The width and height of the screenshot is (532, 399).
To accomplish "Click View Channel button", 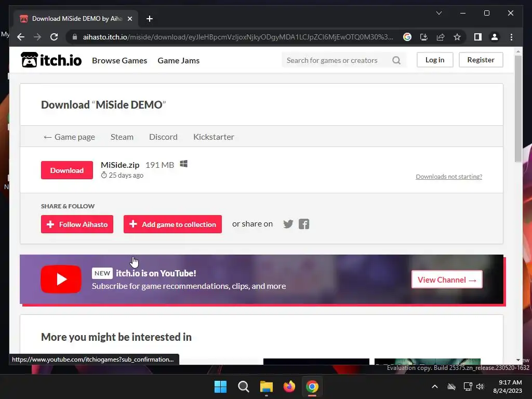I will [x=447, y=280].
